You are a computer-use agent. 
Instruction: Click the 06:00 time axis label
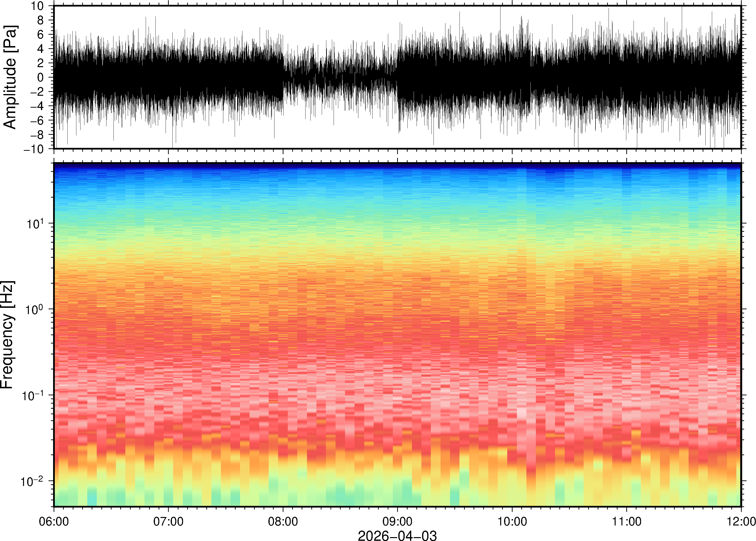coord(54,521)
